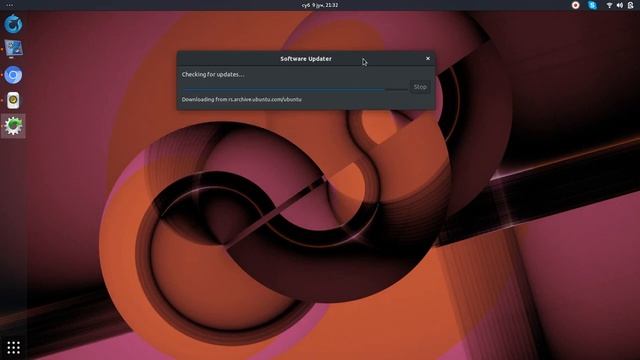The width and height of the screenshot is (640, 360).
Task: Open the Wi-Fi network indicator
Action: click(609, 5)
